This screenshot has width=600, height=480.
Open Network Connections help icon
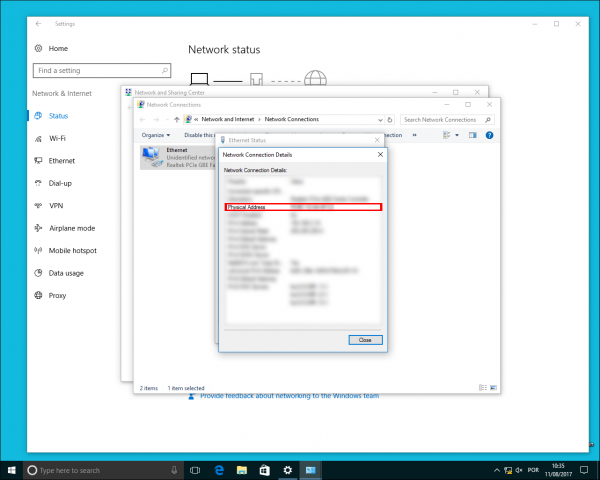pos(489,135)
